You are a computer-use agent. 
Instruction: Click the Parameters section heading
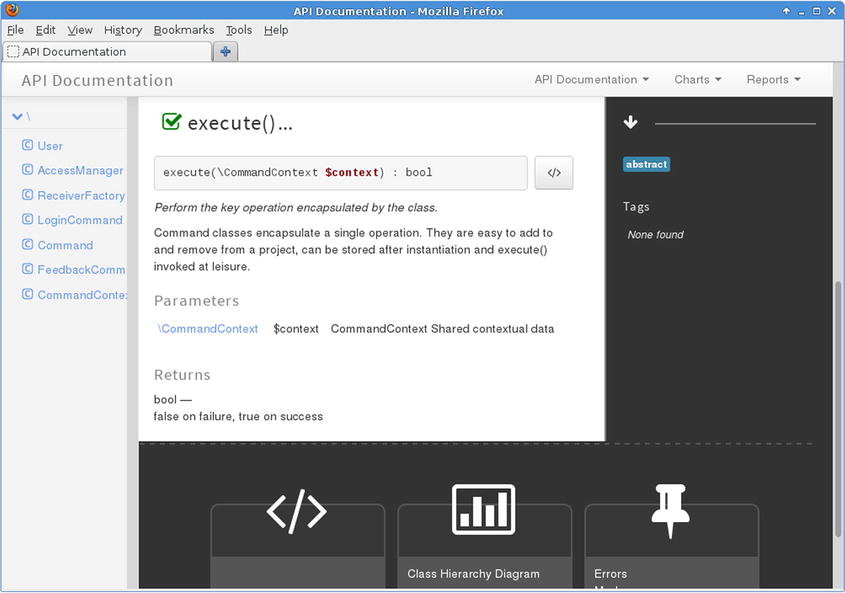click(196, 301)
